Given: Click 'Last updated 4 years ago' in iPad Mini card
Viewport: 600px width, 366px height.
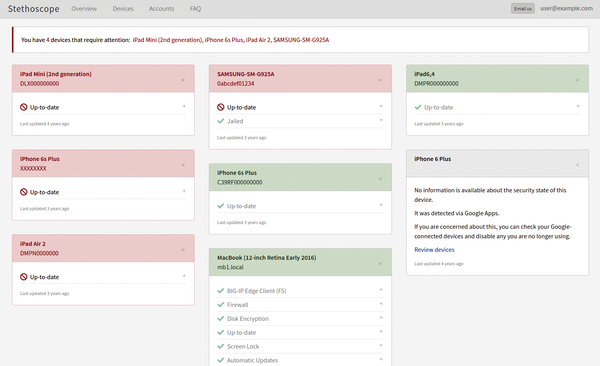Looking at the screenshot, I should (44, 124).
